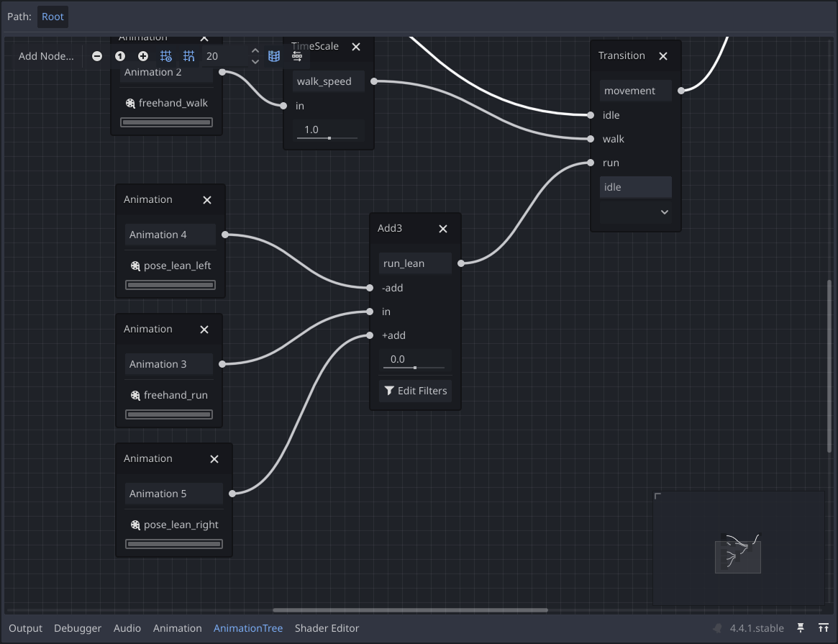Viewport: 838px width, 644px height.
Task: Click the 4.4.1.stable version label
Action: click(757, 628)
